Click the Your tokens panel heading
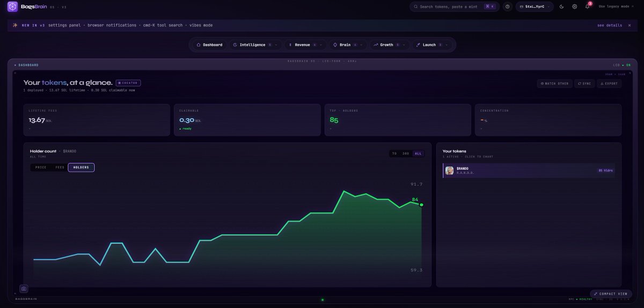The image size is (644, 308). click(455, 151)
